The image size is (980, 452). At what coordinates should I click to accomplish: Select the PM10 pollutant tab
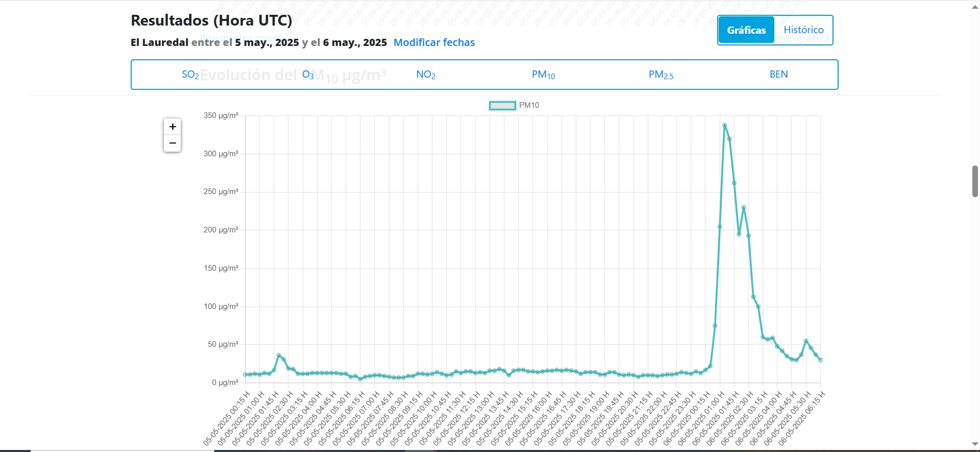tap(543, 75)
